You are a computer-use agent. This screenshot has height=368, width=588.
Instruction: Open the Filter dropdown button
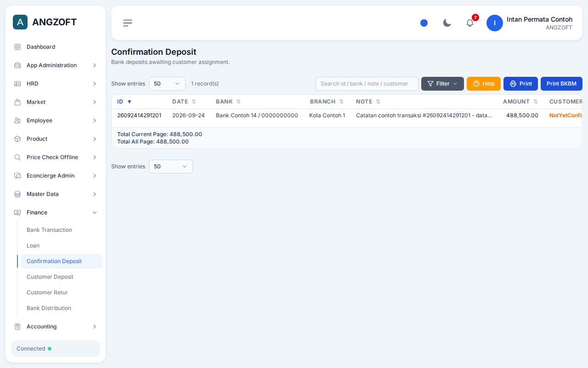pos(442,84)
